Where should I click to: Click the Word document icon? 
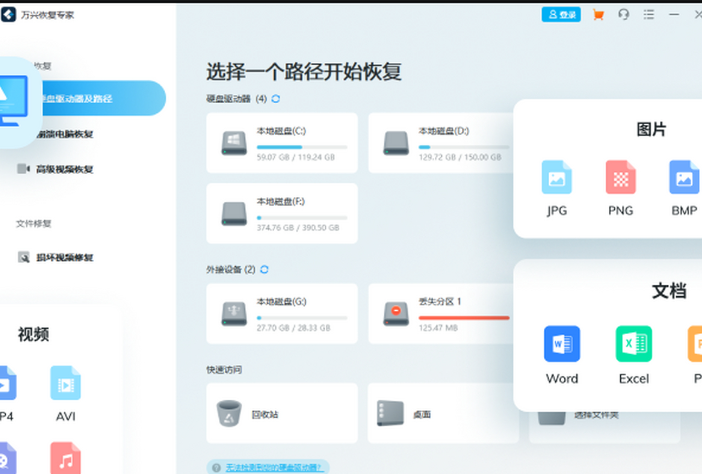[x=562, y=344]
